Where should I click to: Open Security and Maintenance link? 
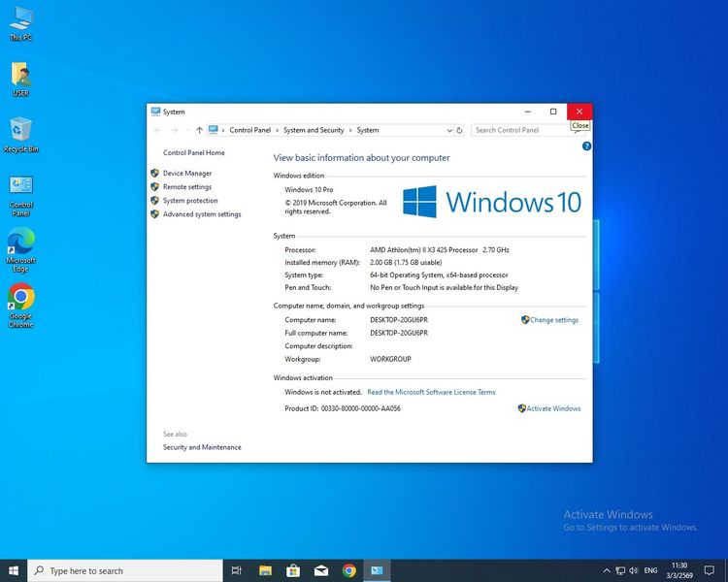(202, 447)
